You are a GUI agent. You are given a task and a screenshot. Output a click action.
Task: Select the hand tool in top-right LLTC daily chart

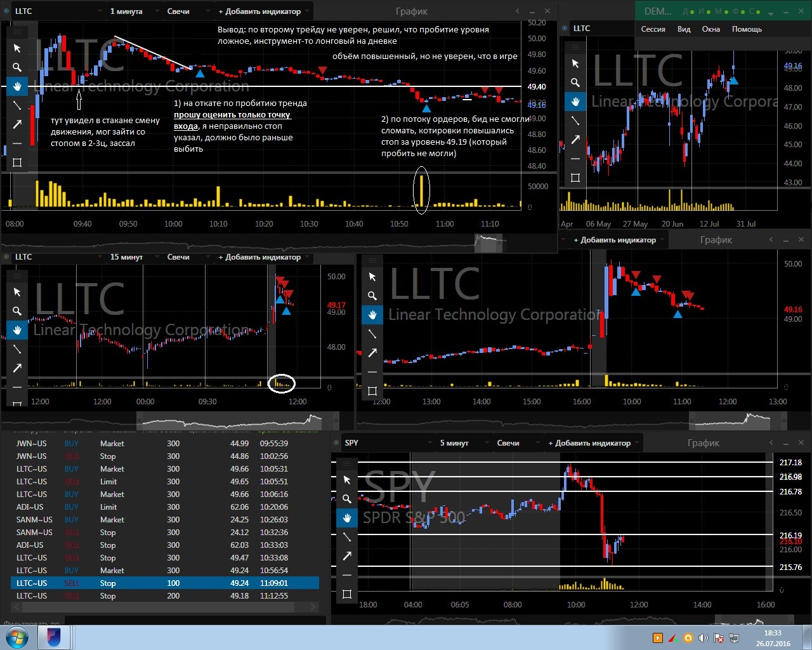(575, 102)
